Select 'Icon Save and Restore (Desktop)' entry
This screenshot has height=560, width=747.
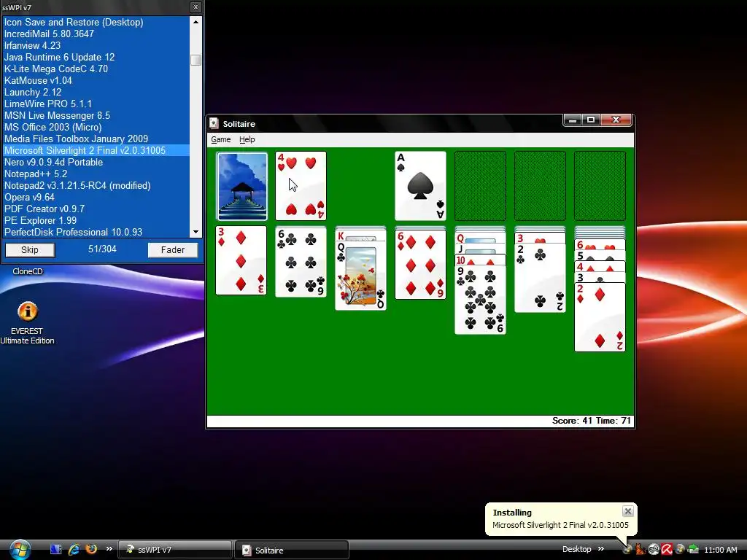[x=96, y=22]
